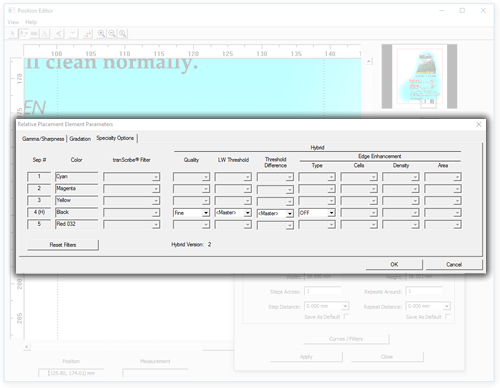Screen dimensions: 500x388
Task: Toggle Save As Default under Repeat Distance
Action: 448,316
